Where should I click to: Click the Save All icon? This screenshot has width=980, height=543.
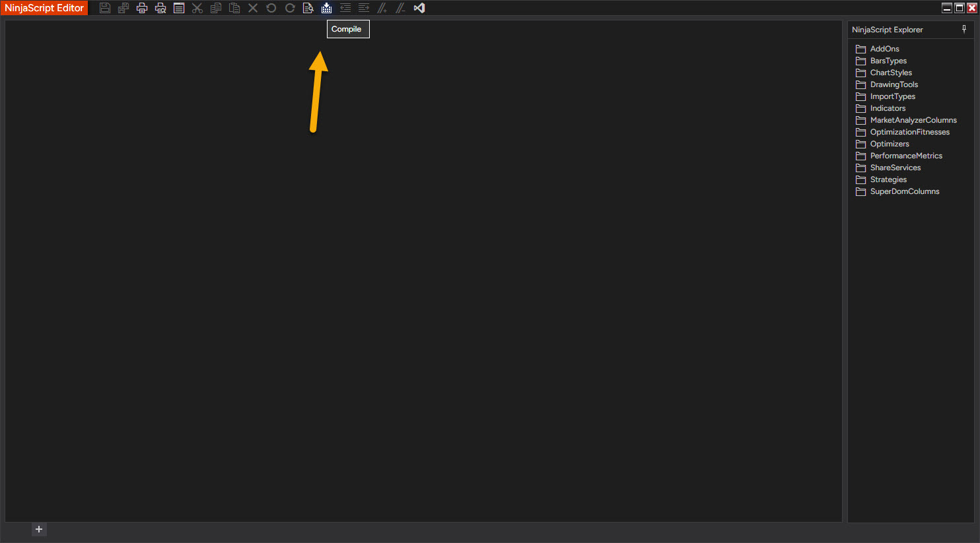tap(123, 8)
